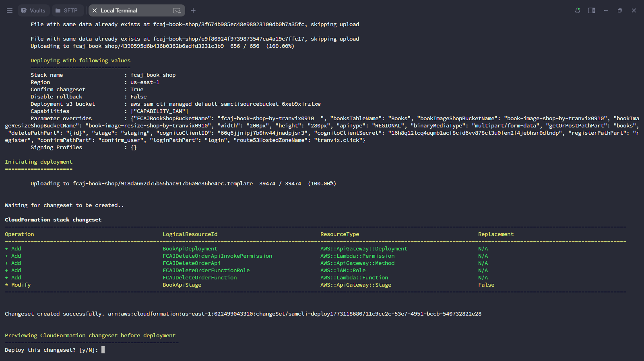
Task: Click the 'Deploy this changeset? [y/N]:' prompt
Action: pos(52,350)
